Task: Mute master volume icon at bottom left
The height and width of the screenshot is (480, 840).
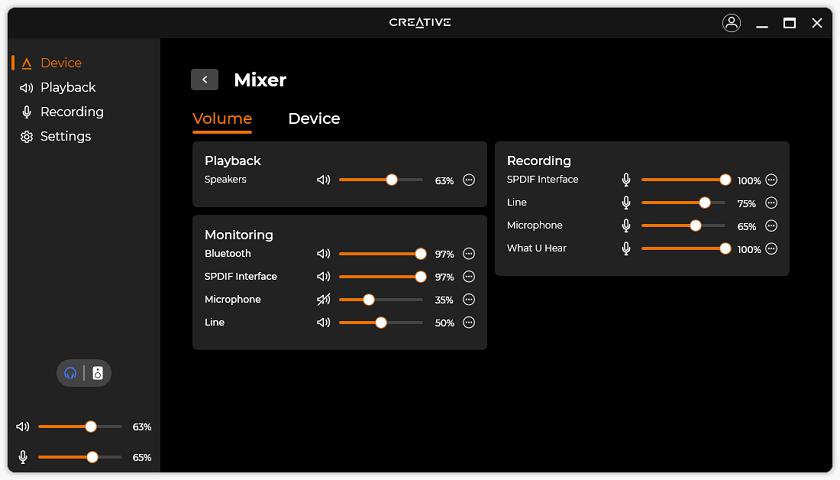Action: click(23, 427)
